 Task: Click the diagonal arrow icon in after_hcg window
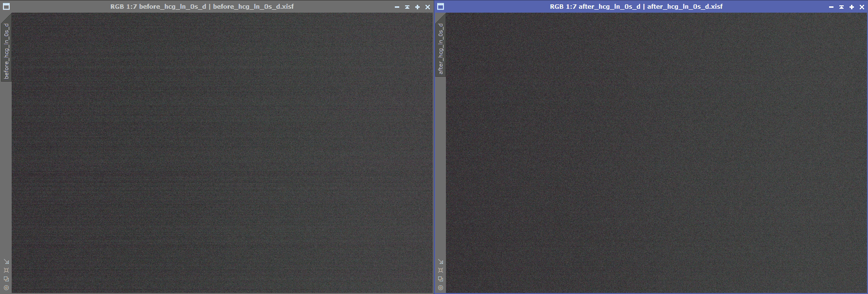[441, 261]
